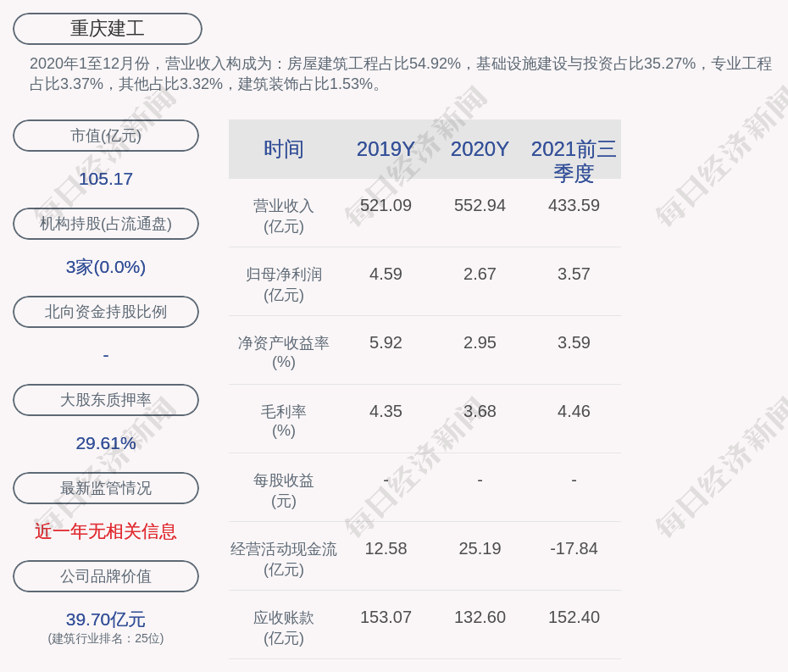Click the 2021前三季度 column header
The height and width of the screenshot is (672, 788).
[574, 160]
